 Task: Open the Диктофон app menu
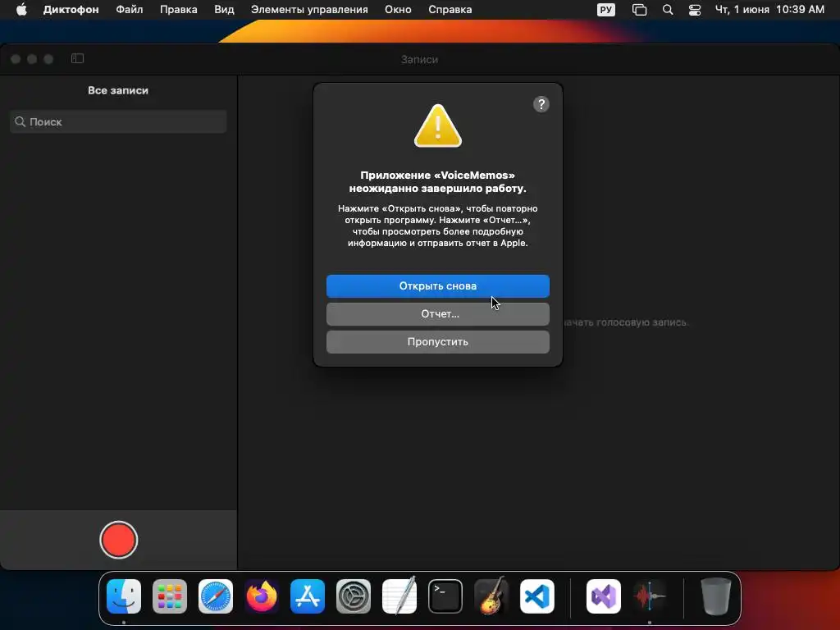tap(71, 10)
